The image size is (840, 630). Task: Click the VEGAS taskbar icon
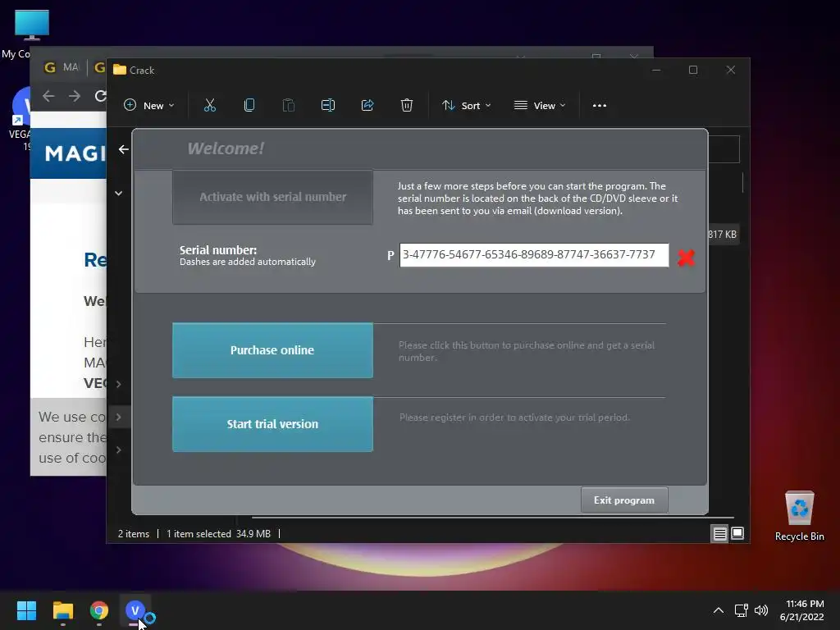[135, 610]
